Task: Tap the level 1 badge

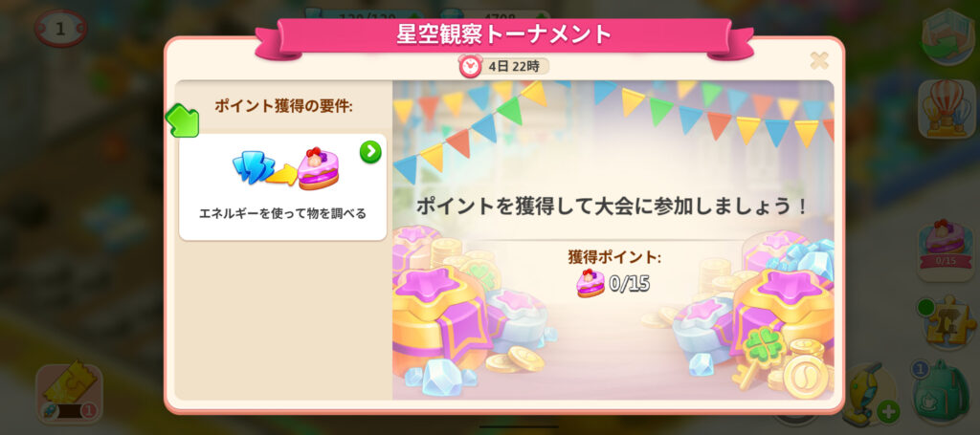Action: point(60,29)
